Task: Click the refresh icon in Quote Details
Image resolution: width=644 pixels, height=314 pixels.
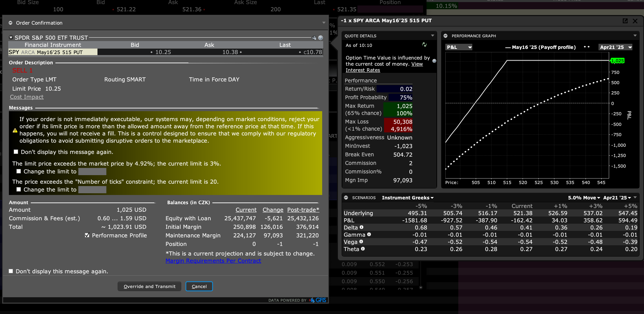Action: 424,45
